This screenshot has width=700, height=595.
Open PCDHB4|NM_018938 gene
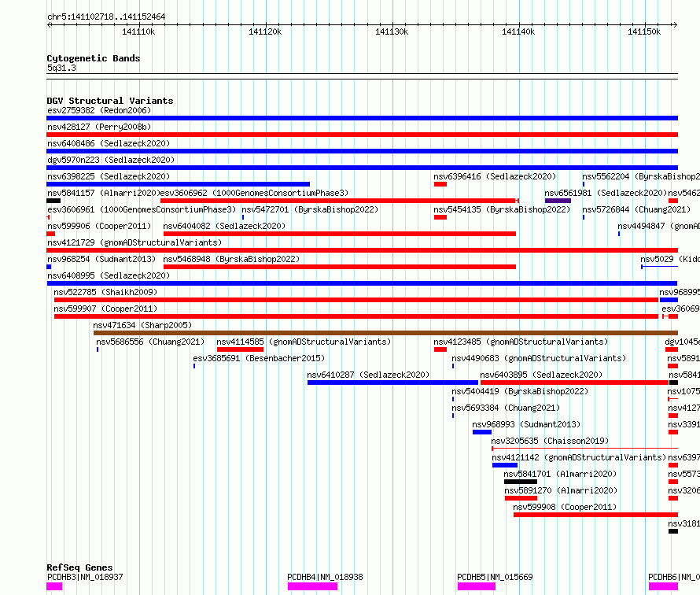[325, 577]
